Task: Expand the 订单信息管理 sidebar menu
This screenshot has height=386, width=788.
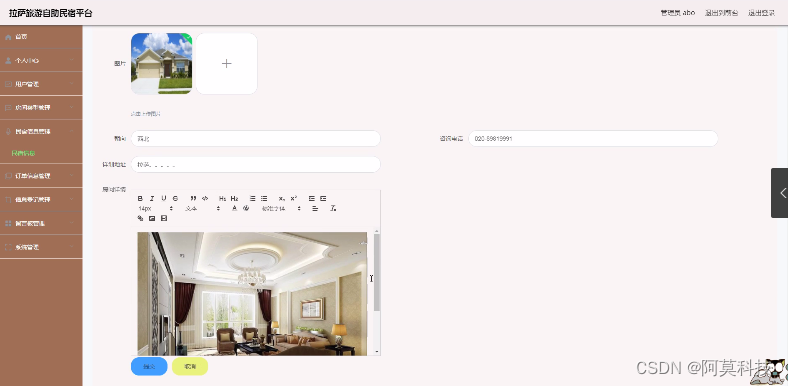Action: click(x=41, y=176)
